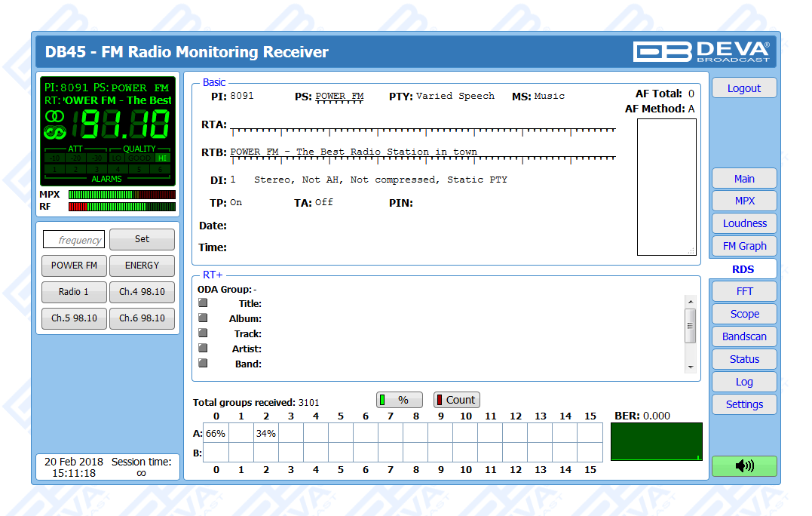Click the speaker audio listen button
812x516 pixels.
pos(743,466)
